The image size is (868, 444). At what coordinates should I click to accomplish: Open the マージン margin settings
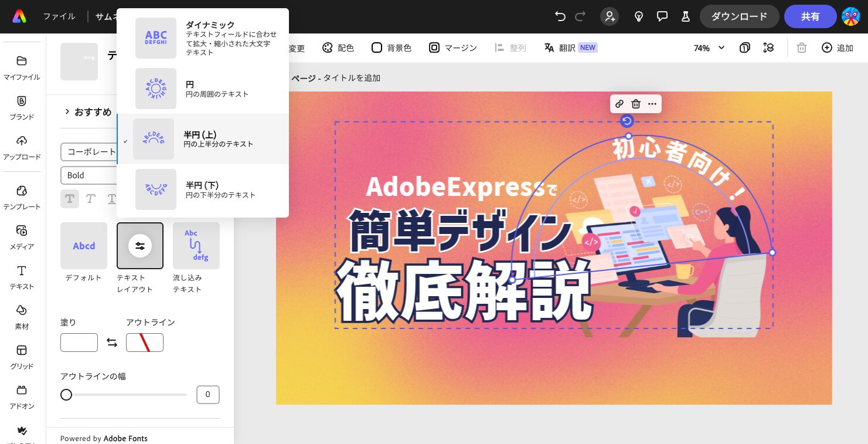[x=452, y=48]
